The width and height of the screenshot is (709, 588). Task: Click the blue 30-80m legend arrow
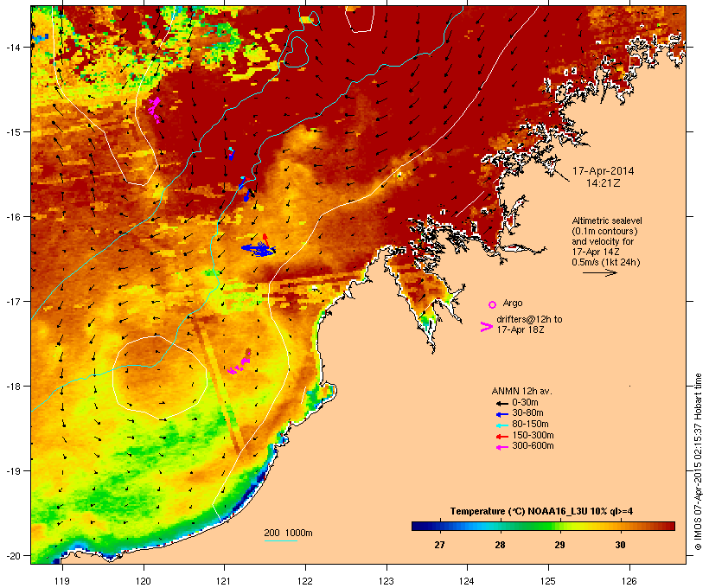502,414
